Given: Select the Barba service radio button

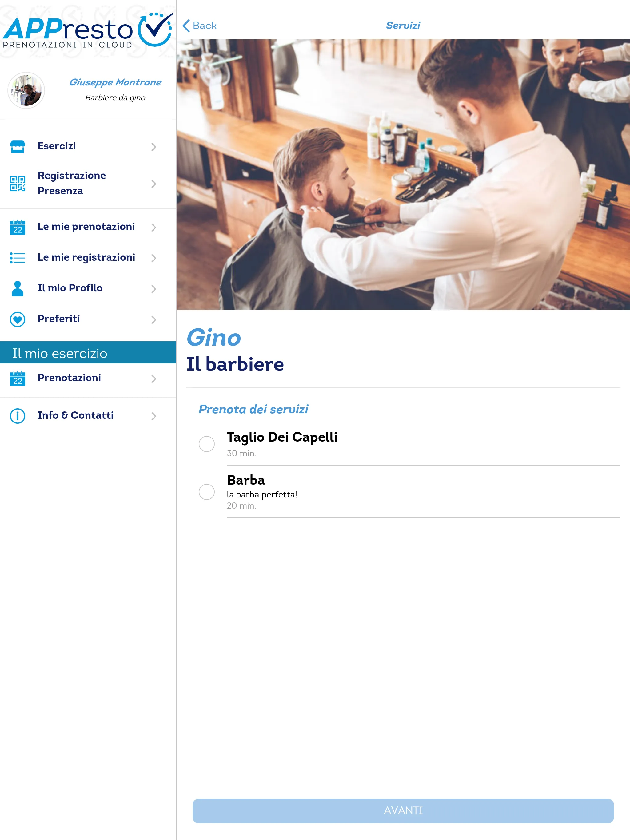Looking at the screenshot, I should click(x=206, y=491).
